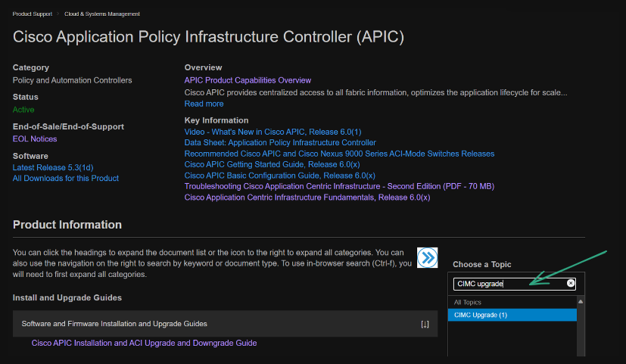Click the Cisco APIC page title
This screenshot has height=364, width=626.
(x=208, y=37)
